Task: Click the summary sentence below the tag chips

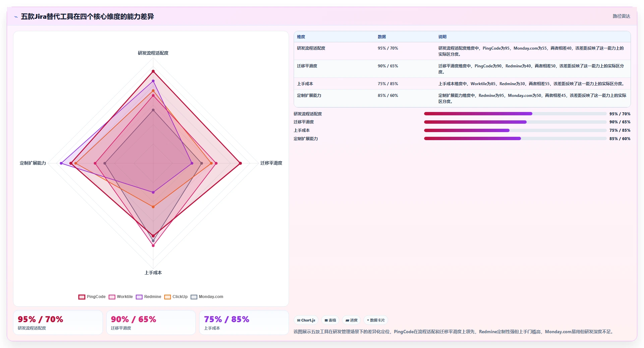Action: pos(454,332)
